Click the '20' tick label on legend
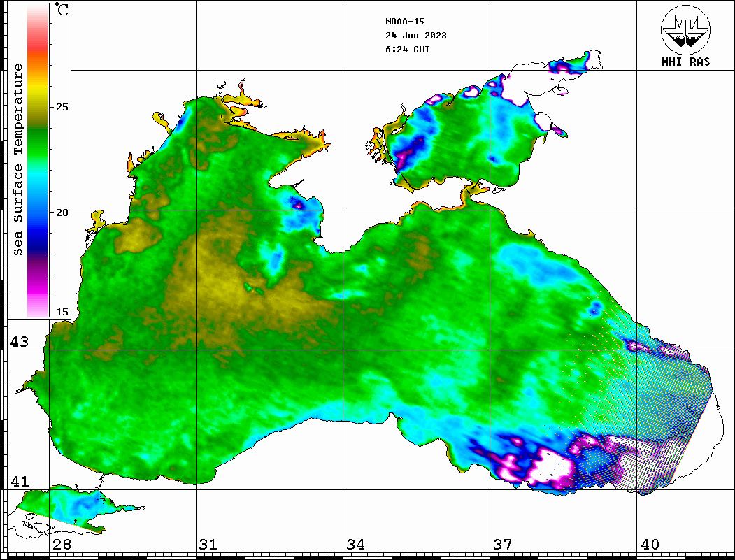Viewport: 735px width, 560px height. click(62, 213)
